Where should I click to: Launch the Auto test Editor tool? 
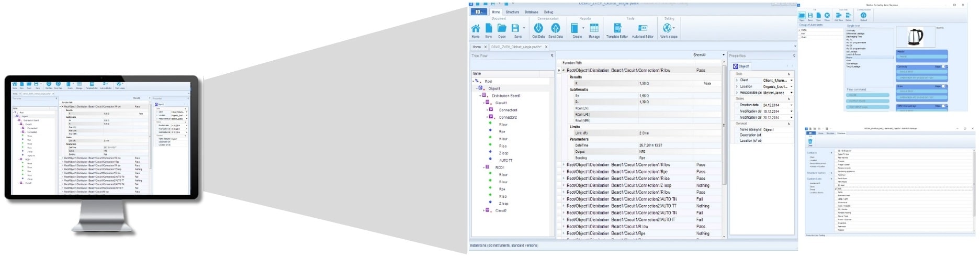[643, 28]
